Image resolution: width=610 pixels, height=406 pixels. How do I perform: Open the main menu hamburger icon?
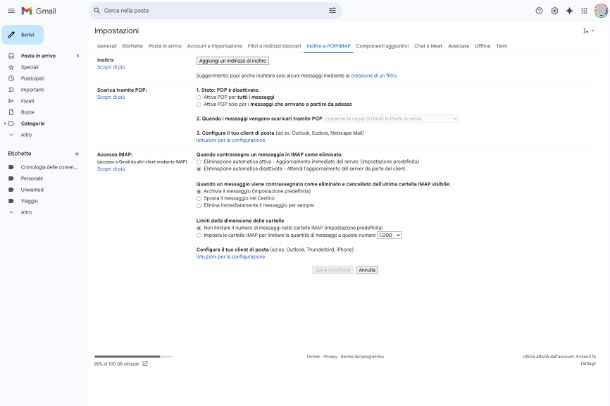point(11,11)
